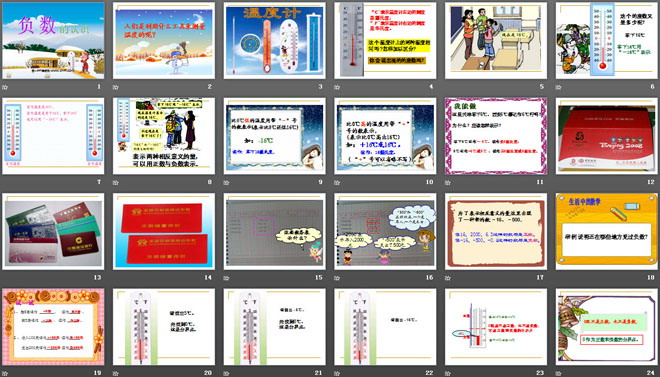Click the animation star icon under slide 22

(x=337, y=373)
